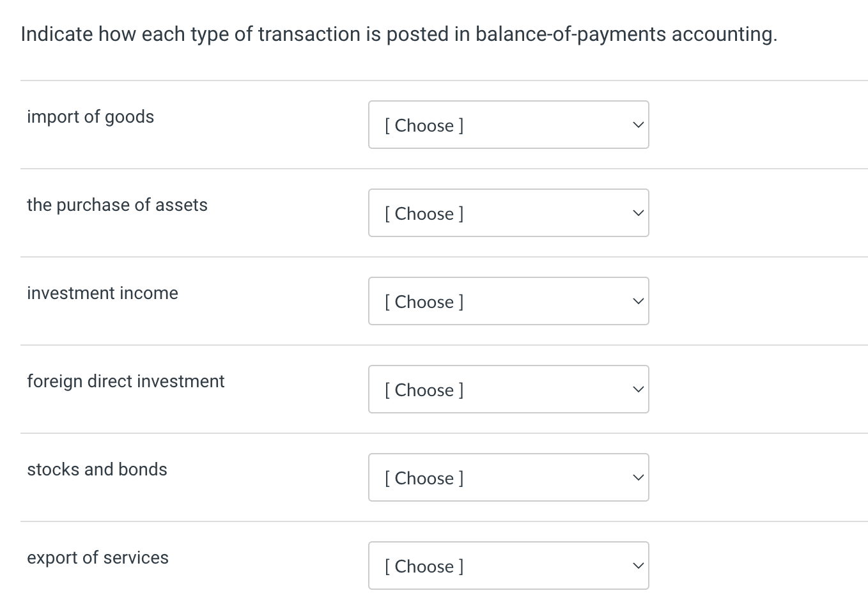The image size is (868, 616).
Task: Click the investment income label
Action: [x=102, y=293]
